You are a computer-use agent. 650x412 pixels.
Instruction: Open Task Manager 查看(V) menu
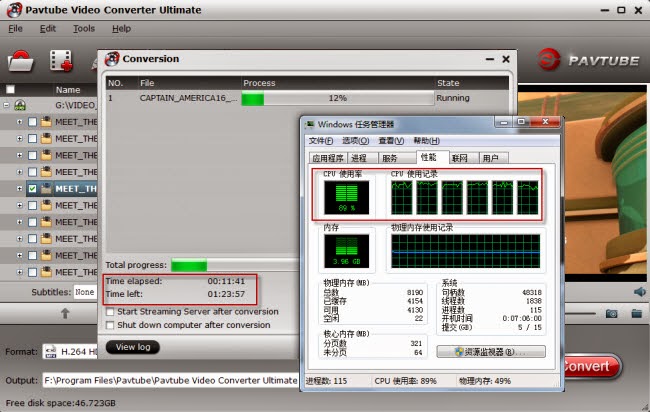point(391,141)
